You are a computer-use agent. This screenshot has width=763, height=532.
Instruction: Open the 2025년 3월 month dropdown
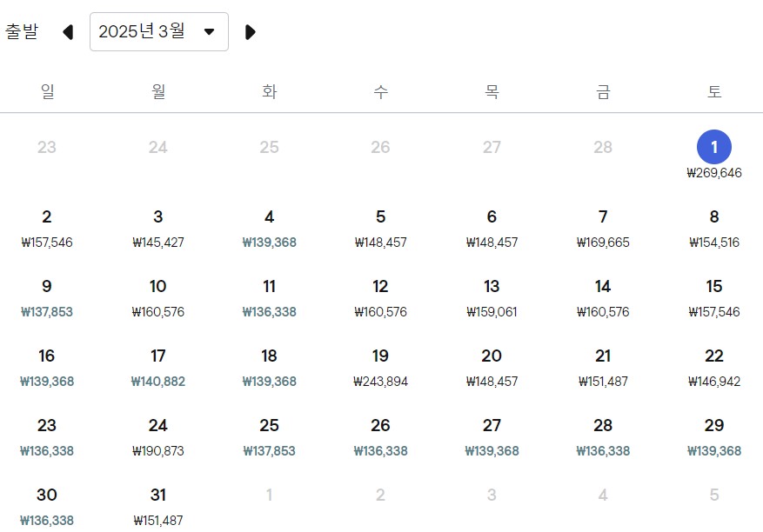tap(159, 30)
